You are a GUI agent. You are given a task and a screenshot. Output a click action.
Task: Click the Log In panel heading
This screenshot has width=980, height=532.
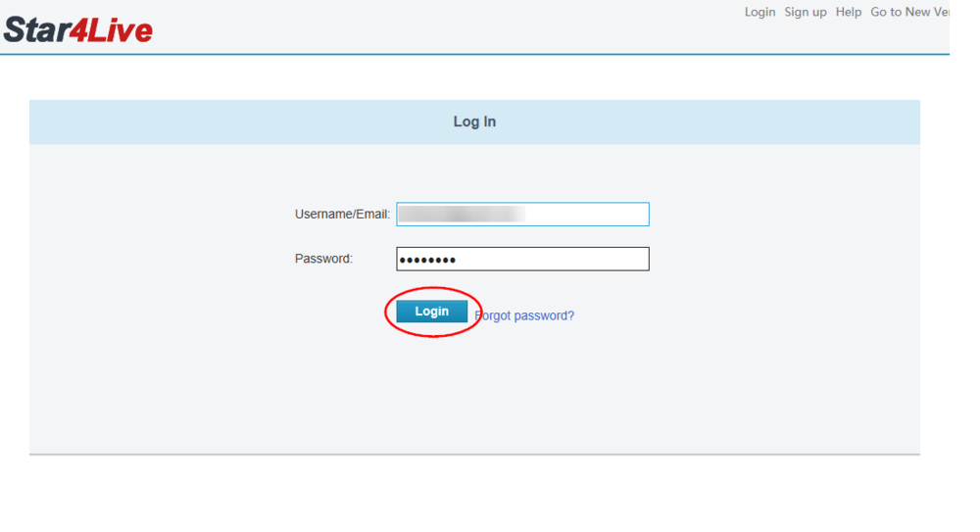coord(474,121)
